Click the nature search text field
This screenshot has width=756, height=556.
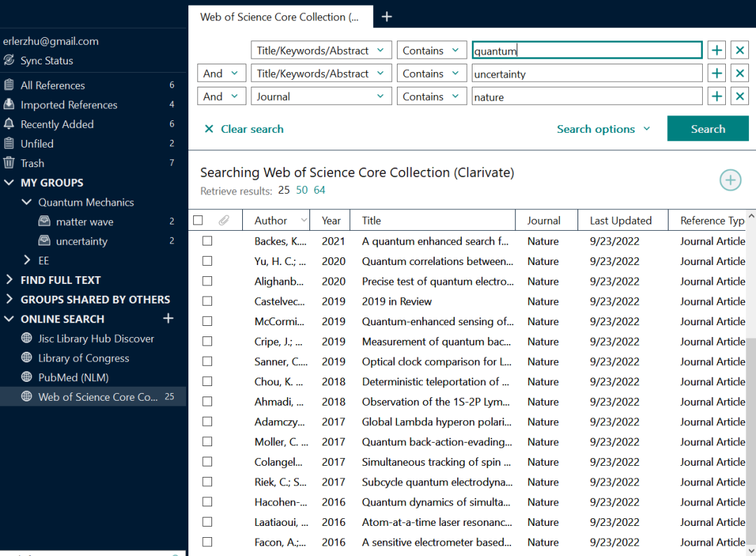(x=587, y=97)
